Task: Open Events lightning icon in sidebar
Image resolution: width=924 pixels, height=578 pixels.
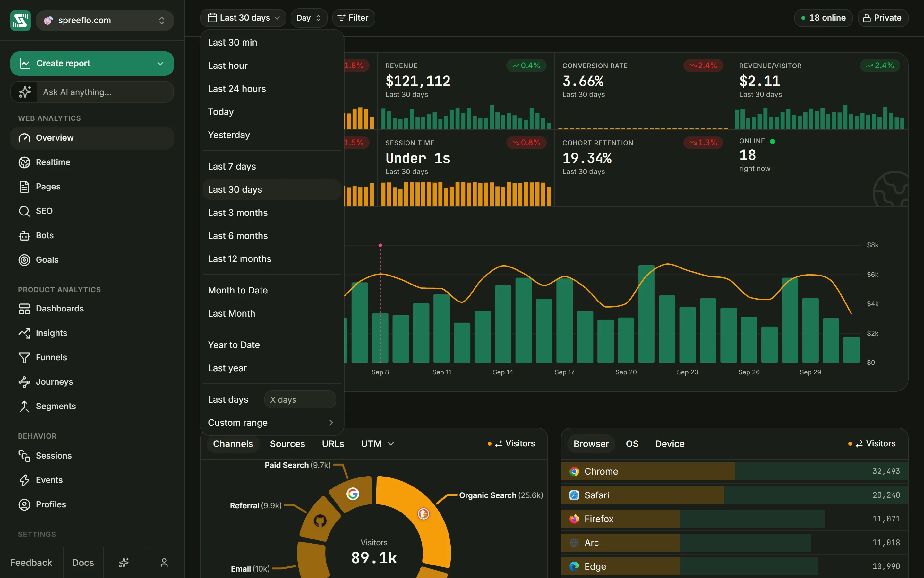Action: [x=24, y=480]
